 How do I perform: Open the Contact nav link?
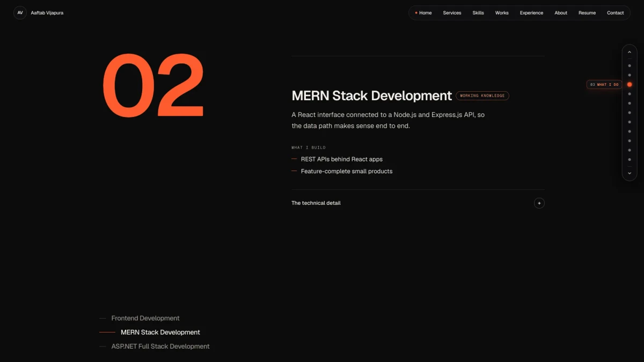pos(616,13)
